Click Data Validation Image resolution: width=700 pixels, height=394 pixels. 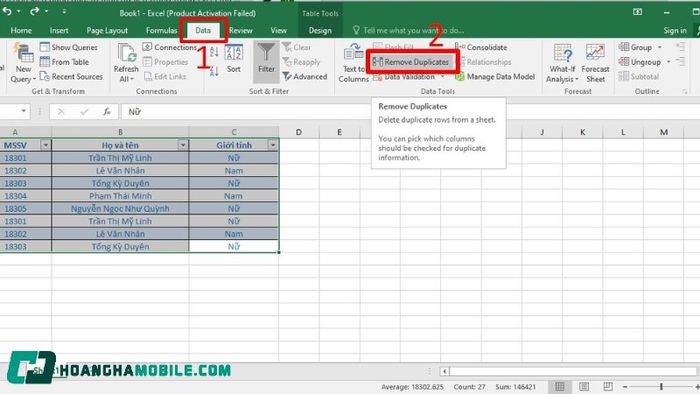(404, 77)
